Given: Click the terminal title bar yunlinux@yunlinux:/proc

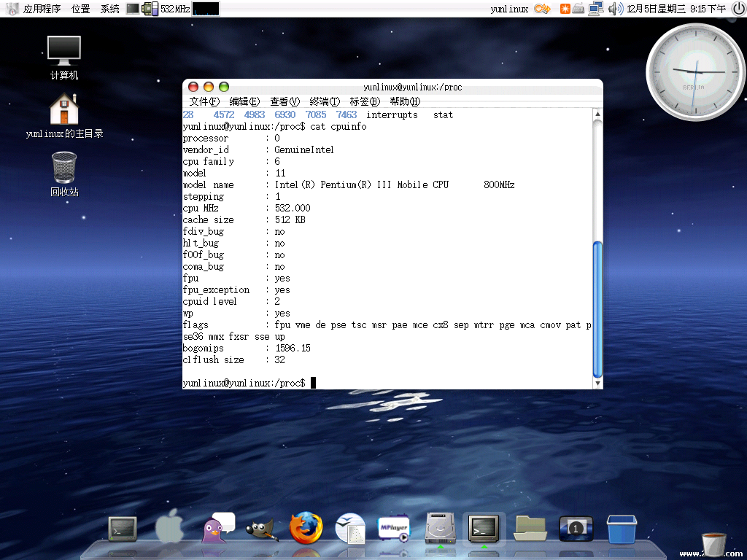Looking at the screenshot, I should click(413, 87).
